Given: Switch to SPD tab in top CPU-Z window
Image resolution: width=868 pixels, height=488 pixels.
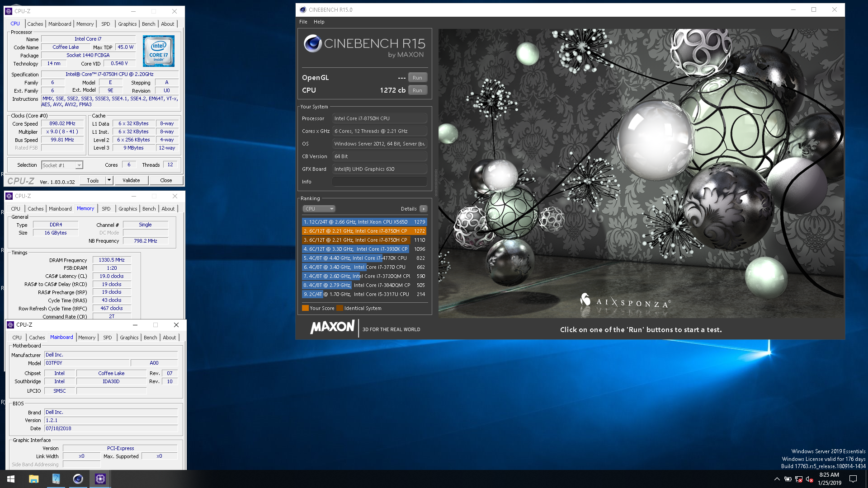Looking at the screenshot, I should pyautogui.click(x=106, y=24).
